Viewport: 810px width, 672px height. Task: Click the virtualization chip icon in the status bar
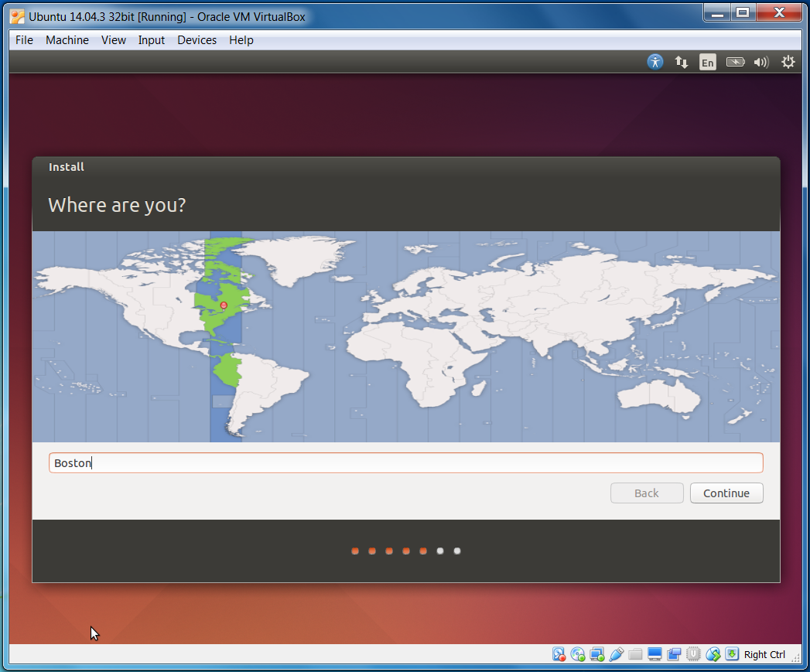coord(692,654)
